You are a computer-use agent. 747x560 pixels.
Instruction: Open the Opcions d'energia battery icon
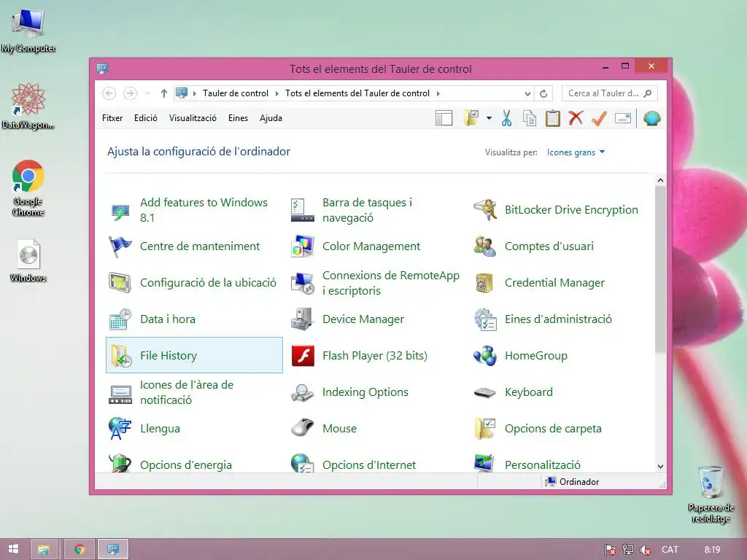120,463
